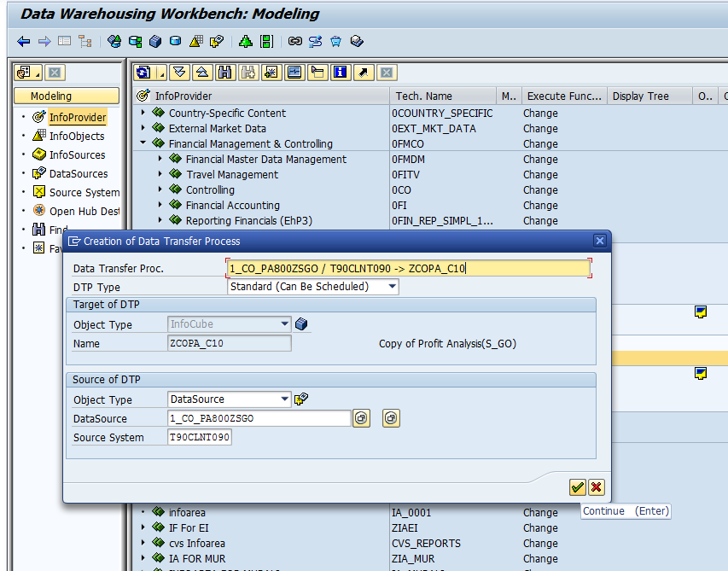Click the blue cylinder DataStore icon in toolbar
728x571 pixels.
[x=176, y=41]
